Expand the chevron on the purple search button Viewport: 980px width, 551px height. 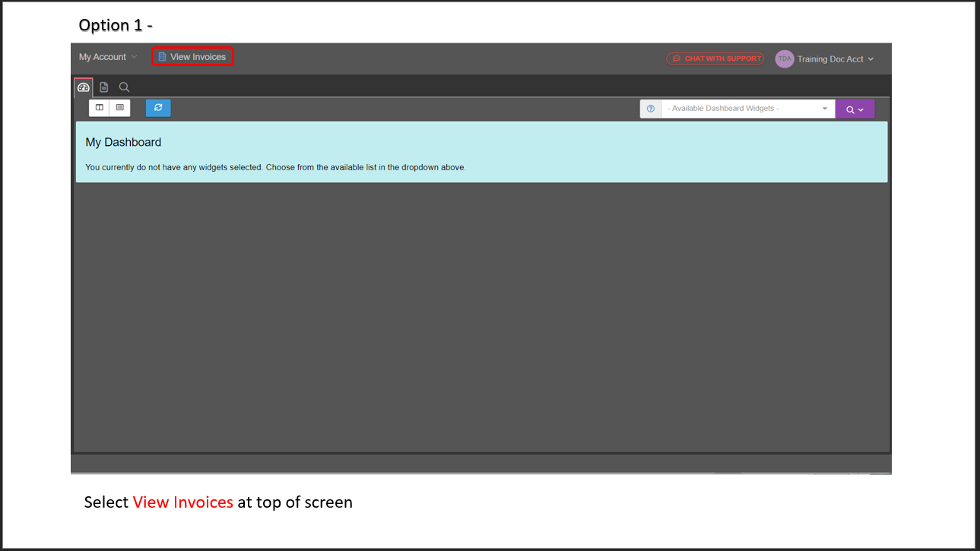pyautogui.click(x=861, y=109)
